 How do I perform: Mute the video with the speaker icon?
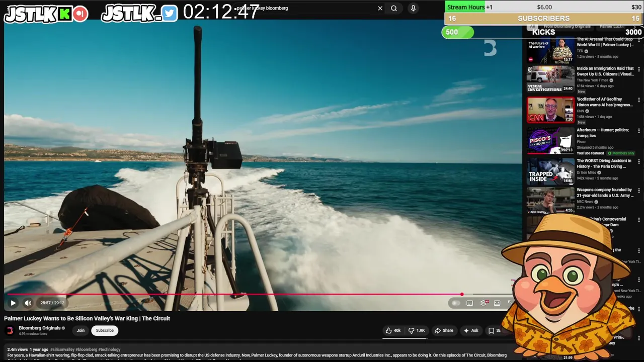point(28,303)
